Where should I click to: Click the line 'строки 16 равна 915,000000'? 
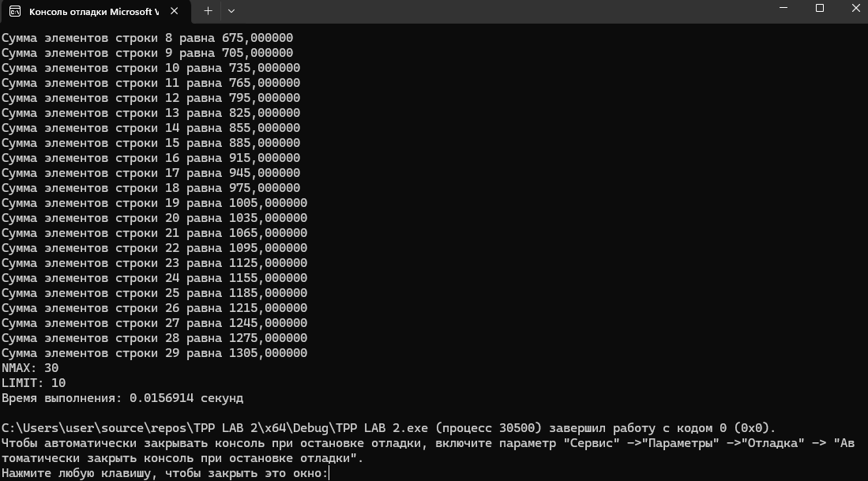tap(151, 158)
